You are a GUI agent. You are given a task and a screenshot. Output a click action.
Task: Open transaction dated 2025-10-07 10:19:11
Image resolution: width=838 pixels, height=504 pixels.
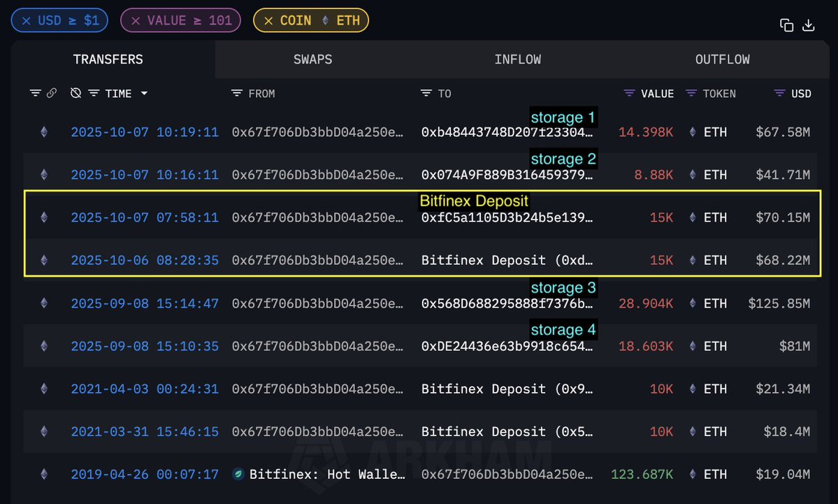coord(145,132)
